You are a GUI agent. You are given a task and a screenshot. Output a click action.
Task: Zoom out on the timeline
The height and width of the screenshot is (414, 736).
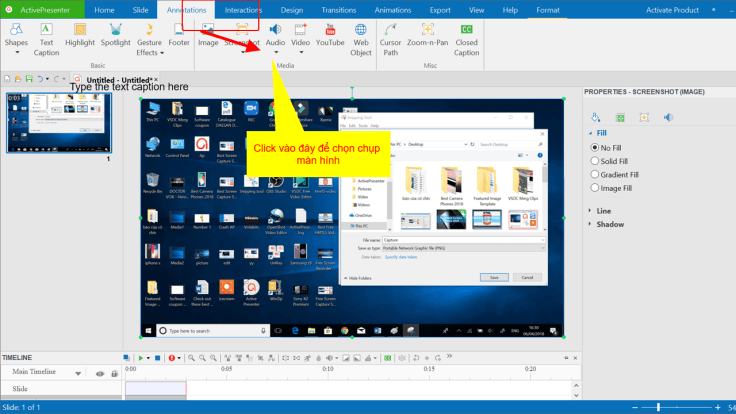point(202,358)
